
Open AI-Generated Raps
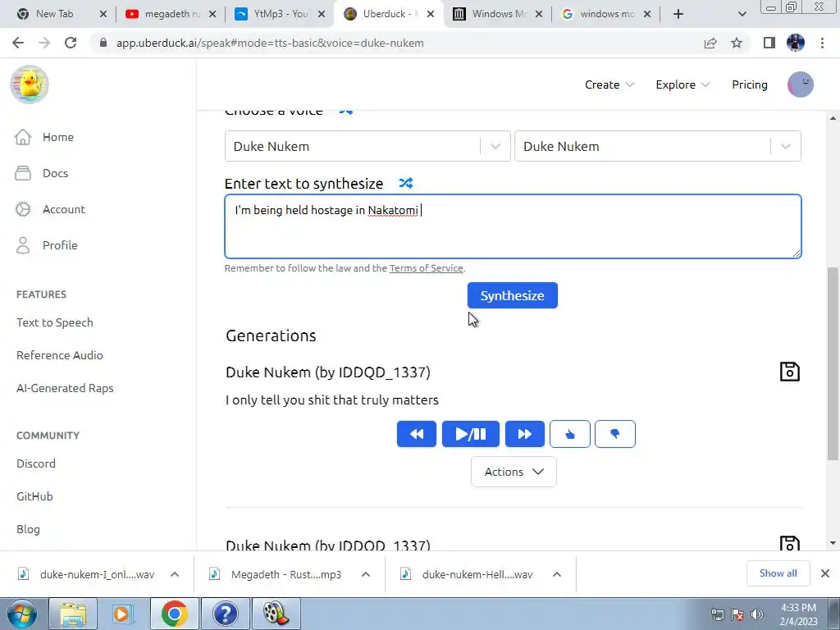[65, 388]
